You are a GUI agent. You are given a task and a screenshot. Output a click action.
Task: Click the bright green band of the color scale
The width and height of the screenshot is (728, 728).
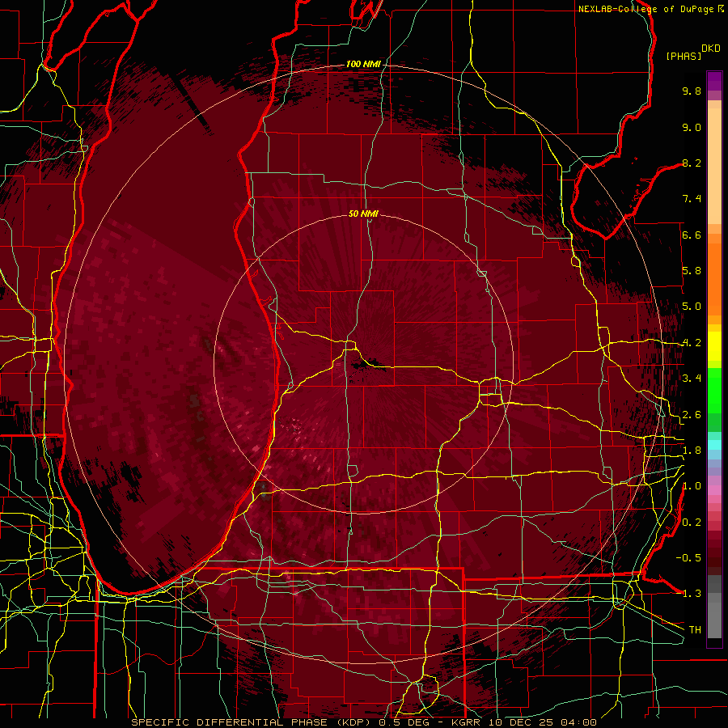pos(714,390)
